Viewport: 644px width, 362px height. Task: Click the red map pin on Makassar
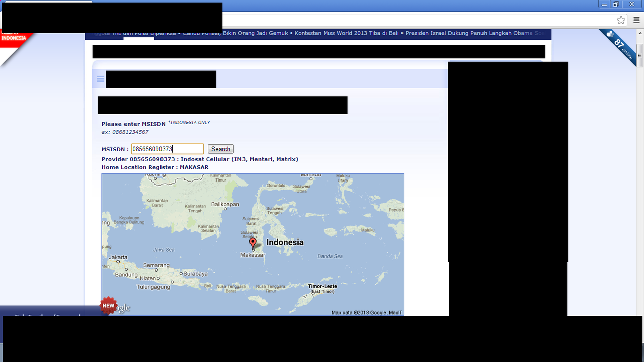point(253,244)
